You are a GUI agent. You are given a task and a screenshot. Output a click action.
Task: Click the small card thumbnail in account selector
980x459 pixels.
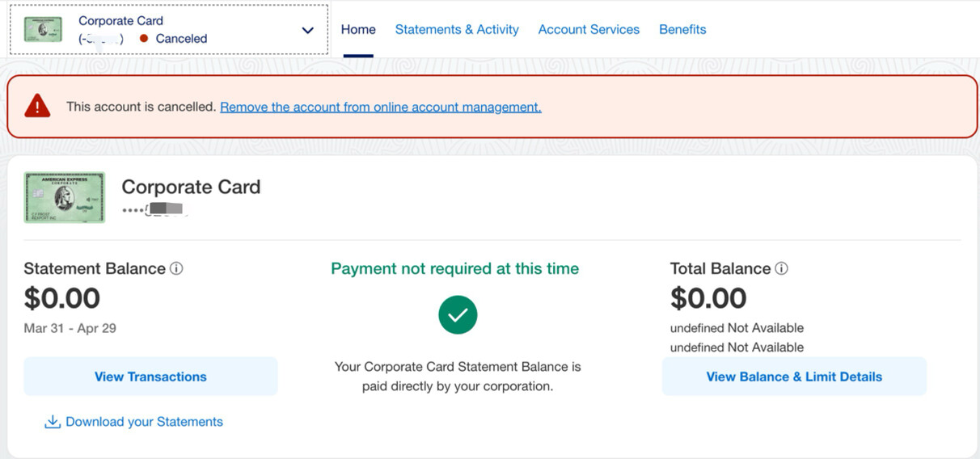coord(43,30)
